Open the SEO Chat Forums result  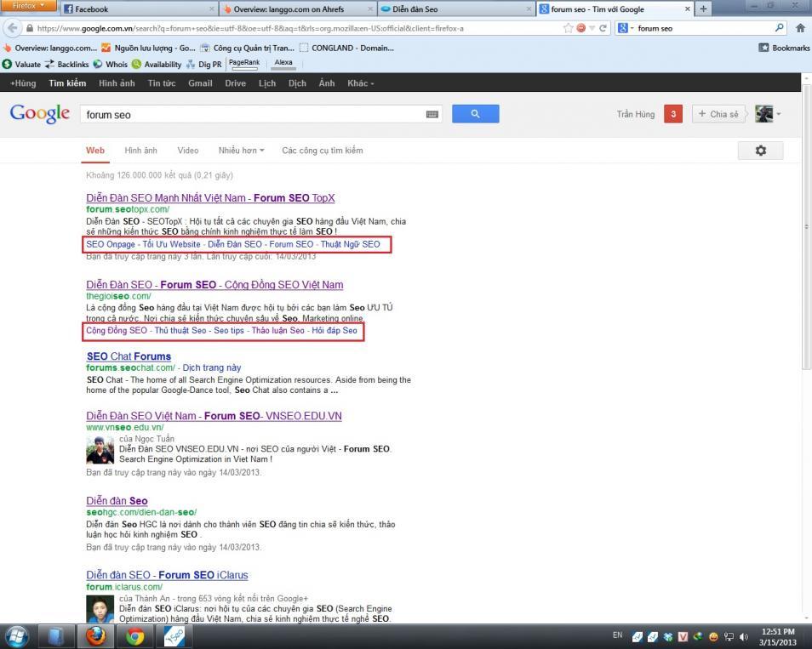[x=129, y=356]
